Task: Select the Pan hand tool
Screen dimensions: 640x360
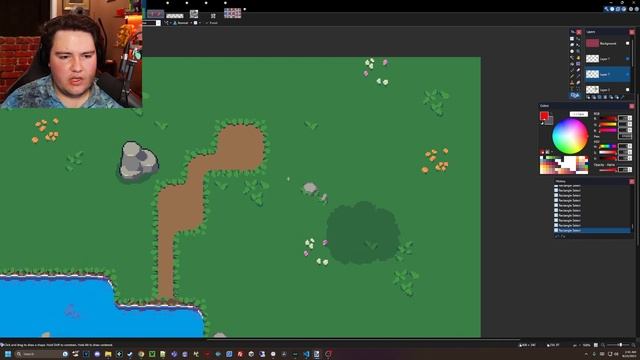Action: coord(578,58)
